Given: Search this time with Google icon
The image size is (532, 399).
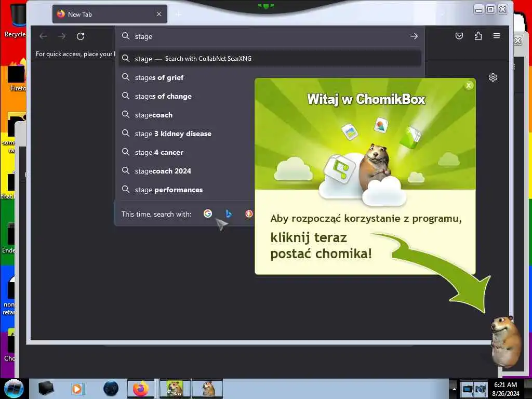Looking at the screenshot, I should point(208,214).
